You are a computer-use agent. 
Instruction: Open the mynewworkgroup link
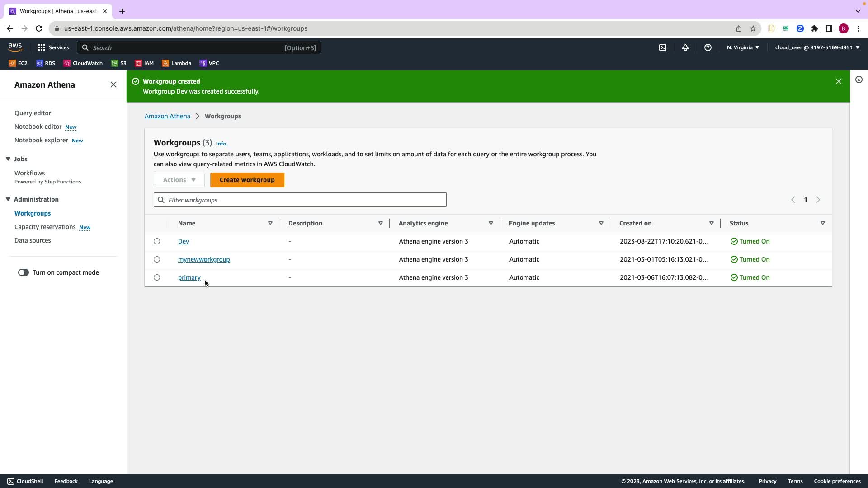[204, 259]
